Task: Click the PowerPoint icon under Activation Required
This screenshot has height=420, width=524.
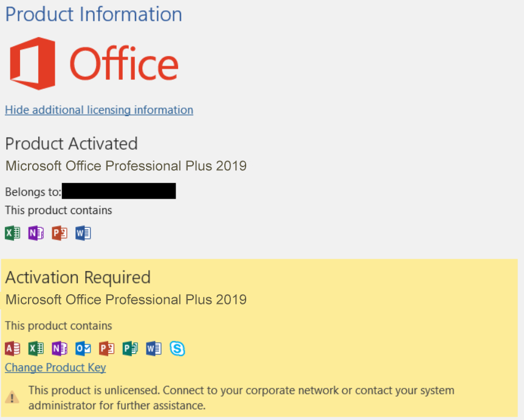Action: pos(106,348)
